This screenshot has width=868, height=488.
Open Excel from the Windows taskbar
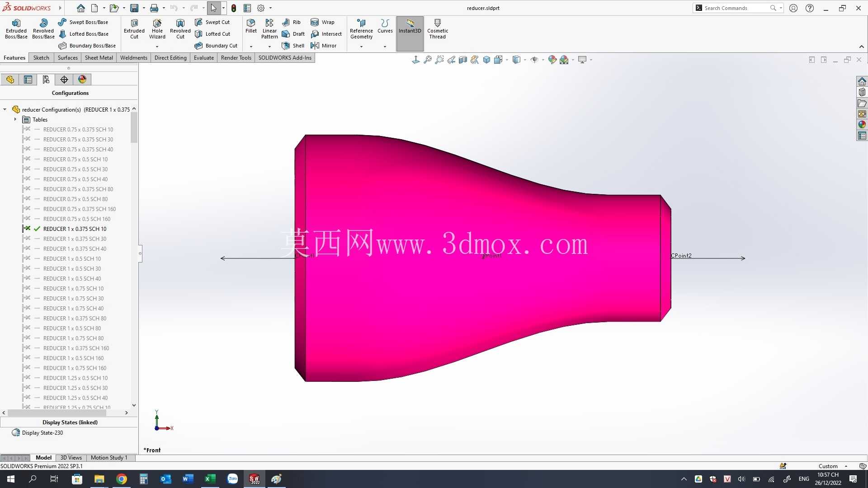210,479
